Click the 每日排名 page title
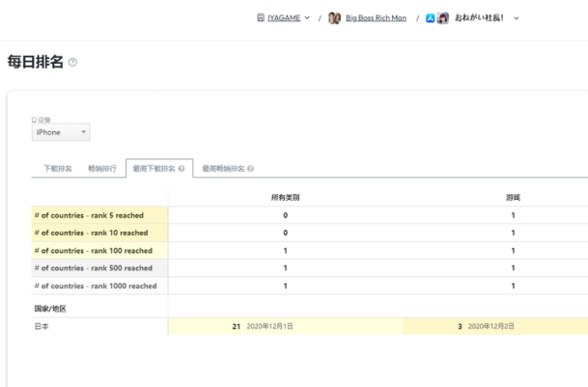This screenshot has height=387, width=588. (36, 62)
